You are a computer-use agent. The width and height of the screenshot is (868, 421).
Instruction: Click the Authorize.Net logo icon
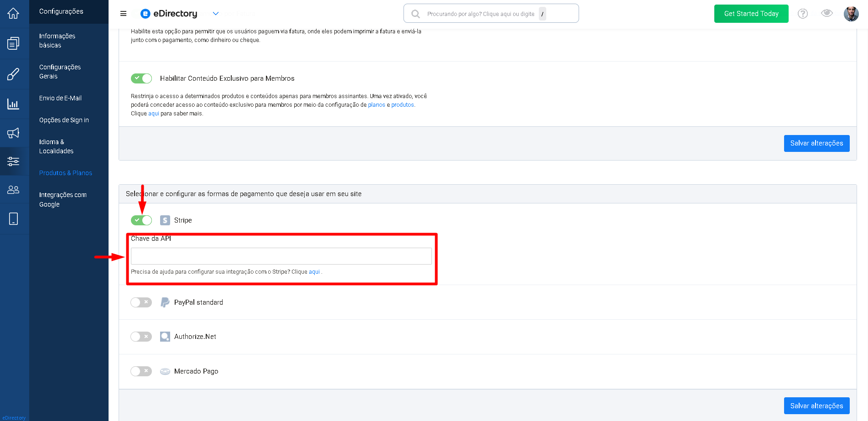[165, 337]
